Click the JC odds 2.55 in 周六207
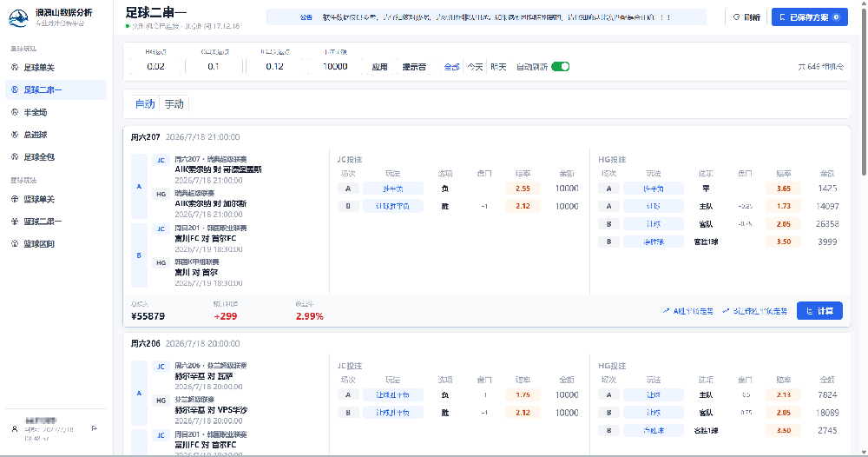Viewport: 868px width, 457px height. [x=523, y=189]
